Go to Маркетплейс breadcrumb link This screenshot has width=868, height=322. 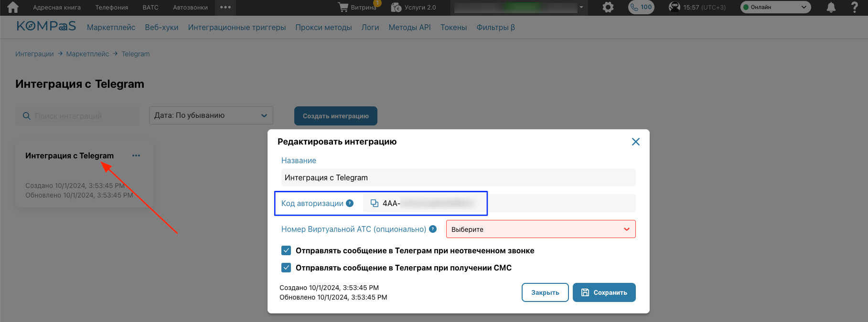(x=87, y=54)
